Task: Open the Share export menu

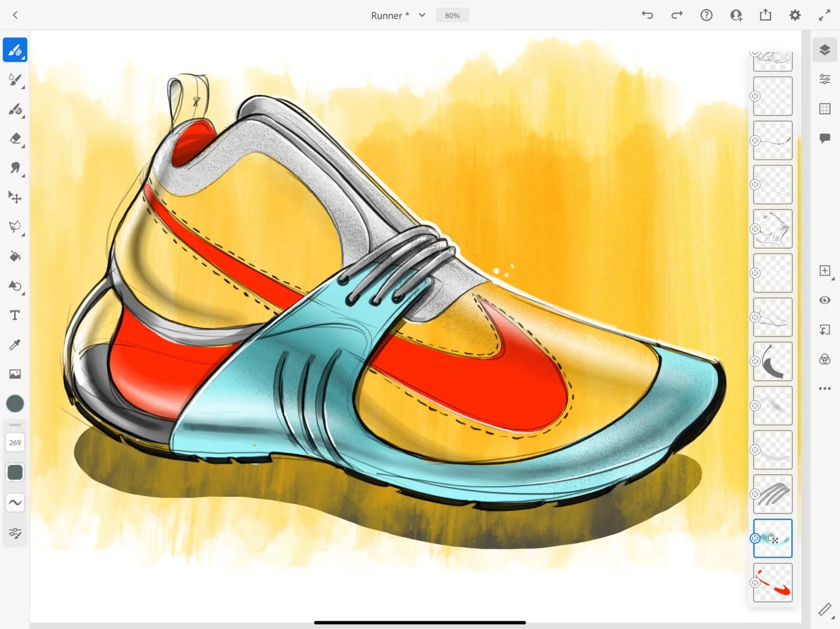Action: pyautogui.click(x=765, y=15)
